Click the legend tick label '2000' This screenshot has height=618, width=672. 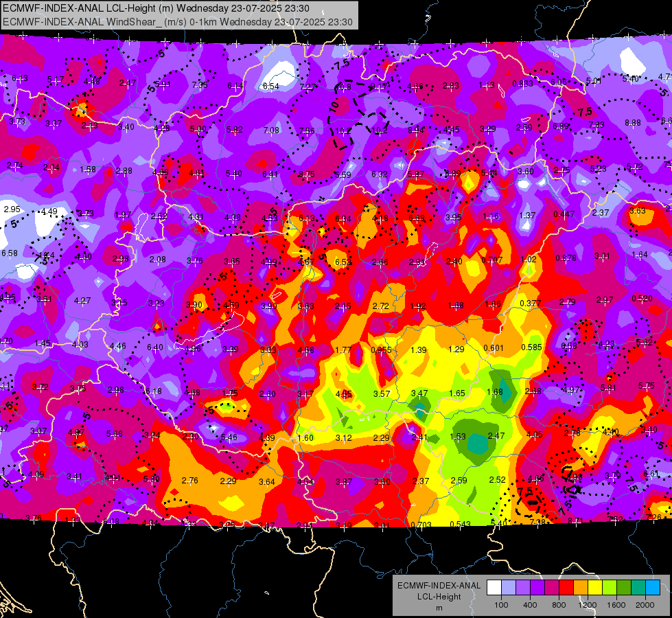click(645, 605)
